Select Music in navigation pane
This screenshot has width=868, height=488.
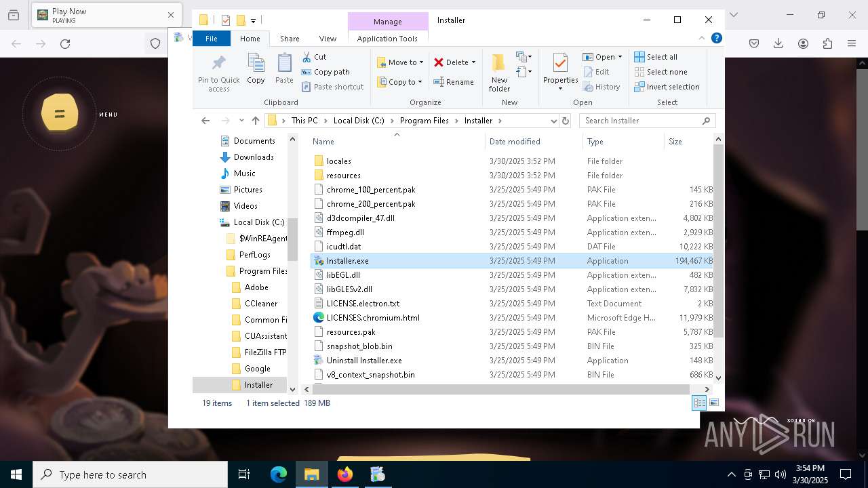244,174
